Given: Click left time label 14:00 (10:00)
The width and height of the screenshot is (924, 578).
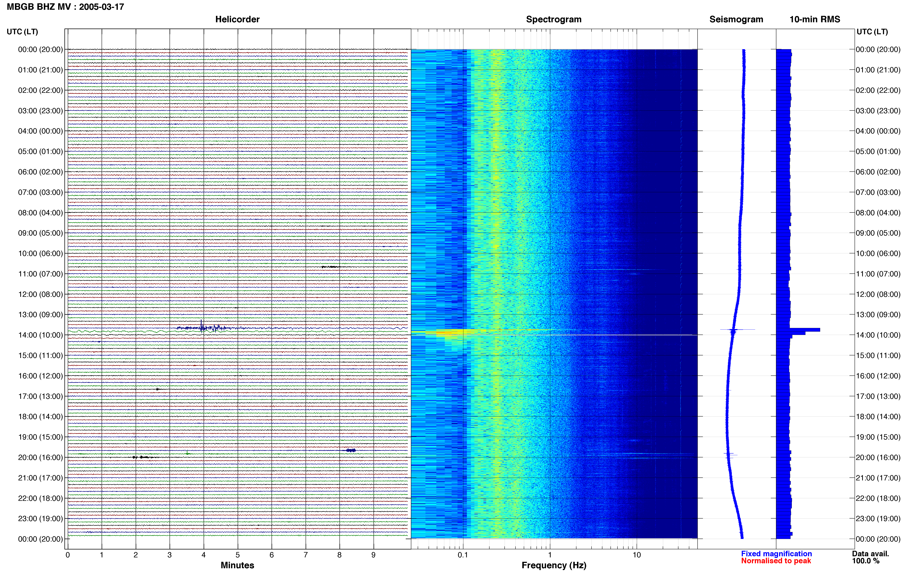Looking at the screenshot, I should (41, 335).
